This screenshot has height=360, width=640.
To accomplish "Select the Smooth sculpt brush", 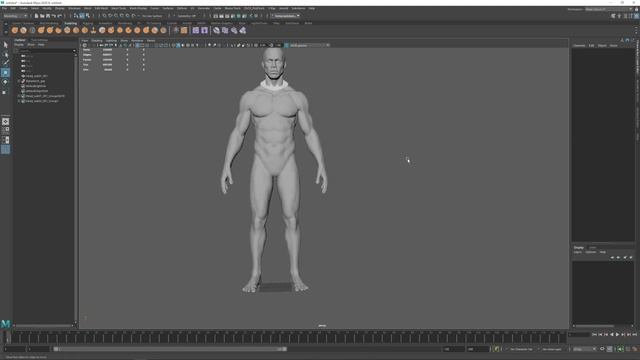I will click(24, 30).
